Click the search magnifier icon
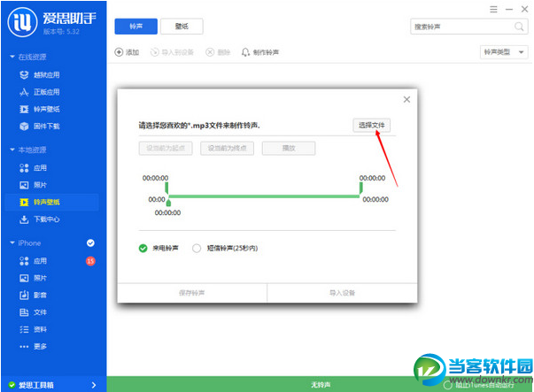 519,27
